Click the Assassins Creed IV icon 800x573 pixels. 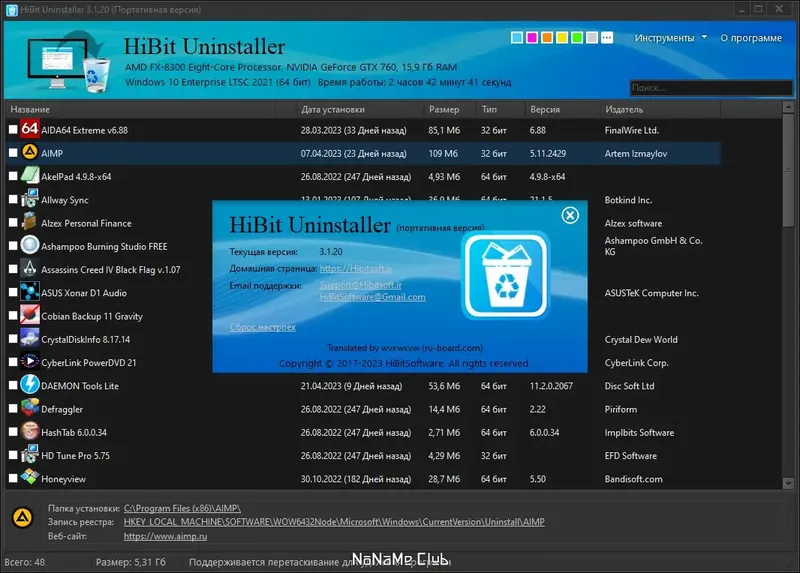coord(30,268)
